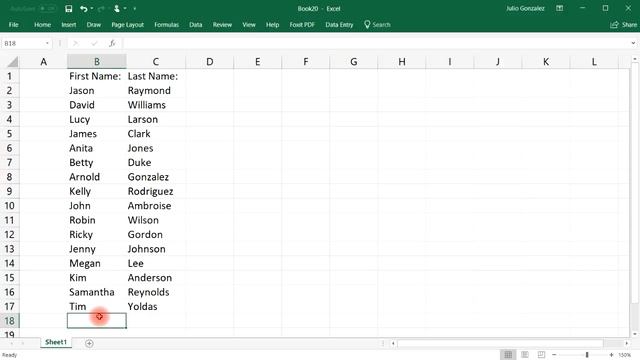The height and width of the screenshot is (360, 640).
Task: Click horizontal scrollbar left arrow
Action: [x=393, y=344]
